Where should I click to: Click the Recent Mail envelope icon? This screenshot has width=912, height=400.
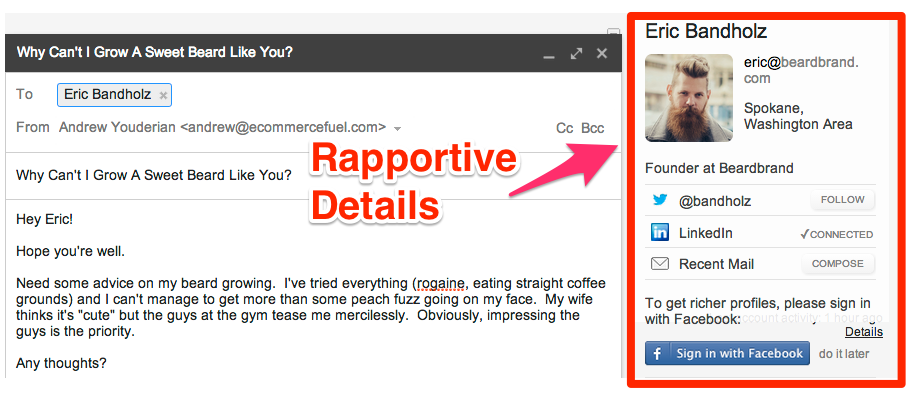click(660, 264)
